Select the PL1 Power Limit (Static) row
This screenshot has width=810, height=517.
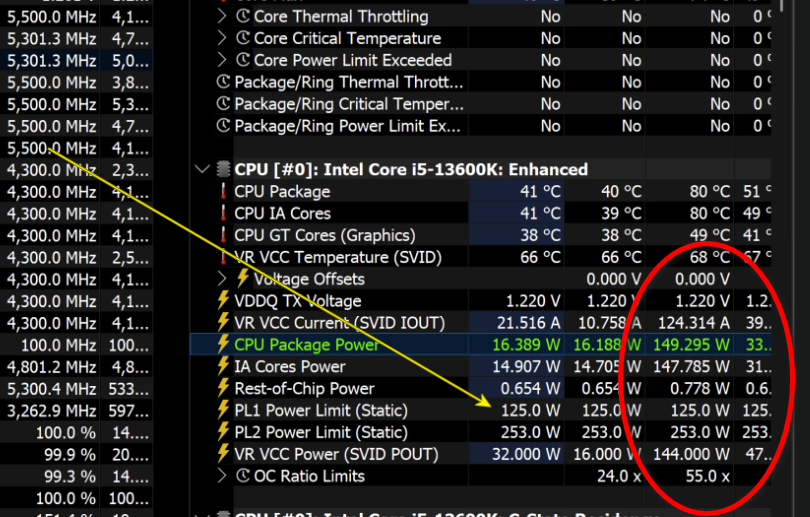[x=480, y=410]
